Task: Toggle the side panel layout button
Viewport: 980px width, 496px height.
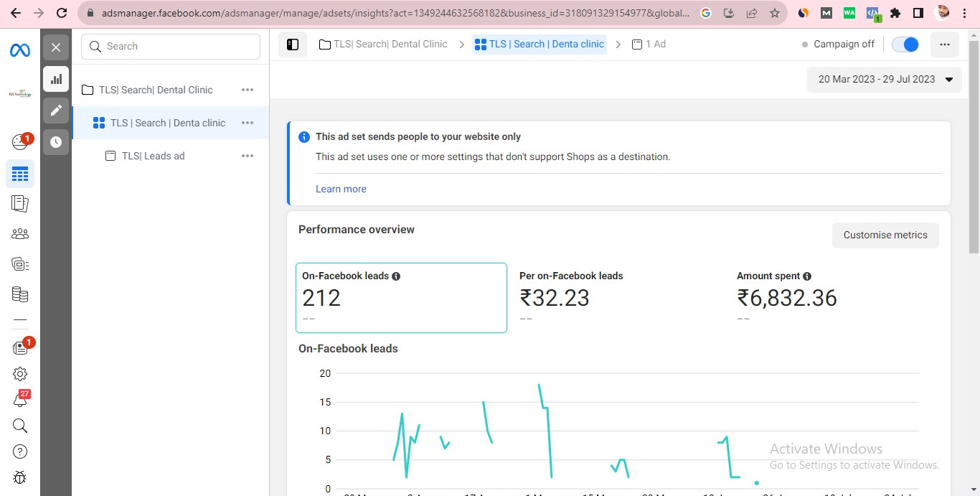Action: coord(293,45)
